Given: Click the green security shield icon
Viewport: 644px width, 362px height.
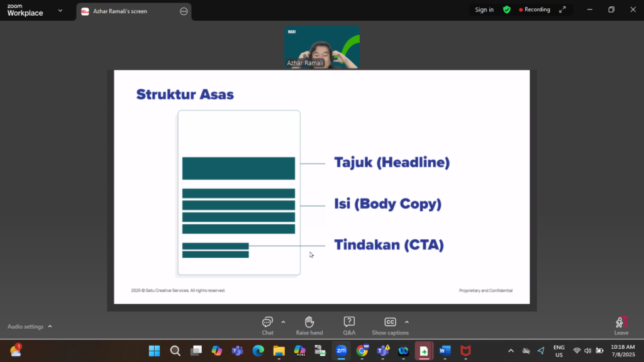Looking at the screenshot, I should tap(506, 10).
